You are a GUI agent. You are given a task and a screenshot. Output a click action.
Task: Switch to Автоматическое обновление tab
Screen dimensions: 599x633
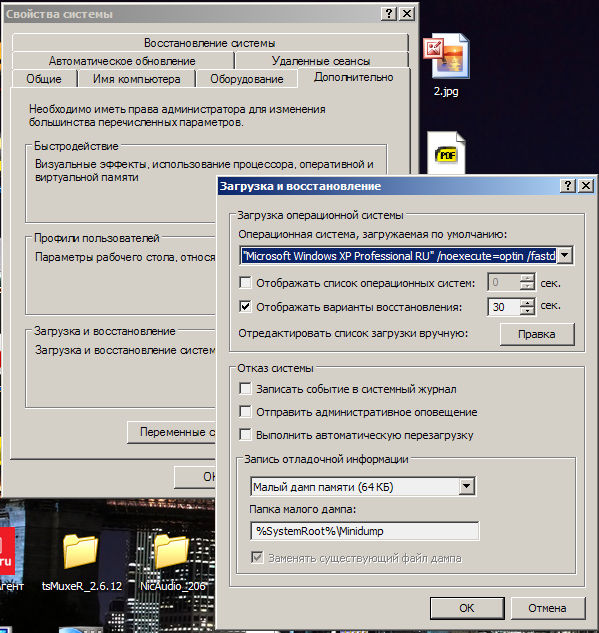point(122,61)
